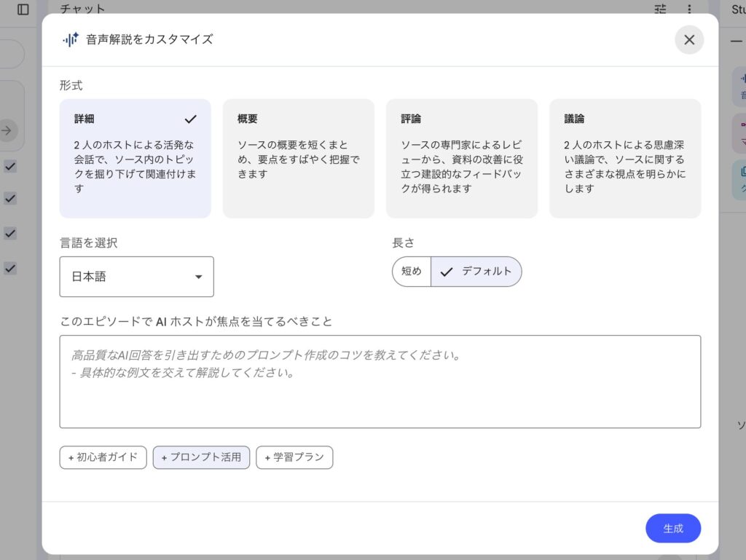Toggle the first source checkbox in sidebar

click(10, 167)
